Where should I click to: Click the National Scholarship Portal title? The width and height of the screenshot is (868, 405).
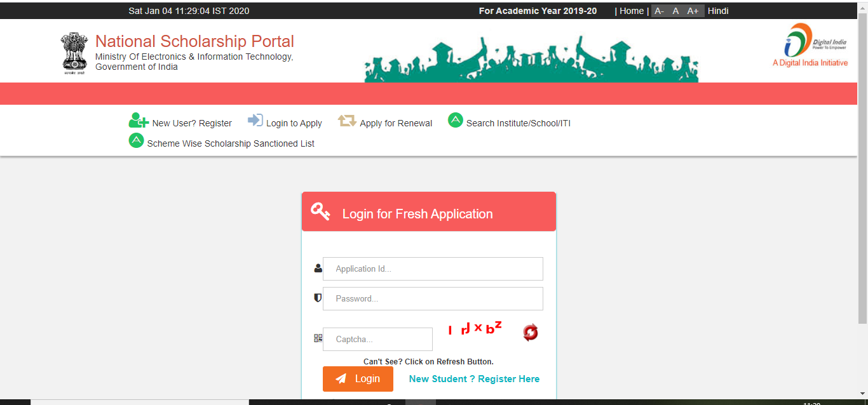click(194, 41)
